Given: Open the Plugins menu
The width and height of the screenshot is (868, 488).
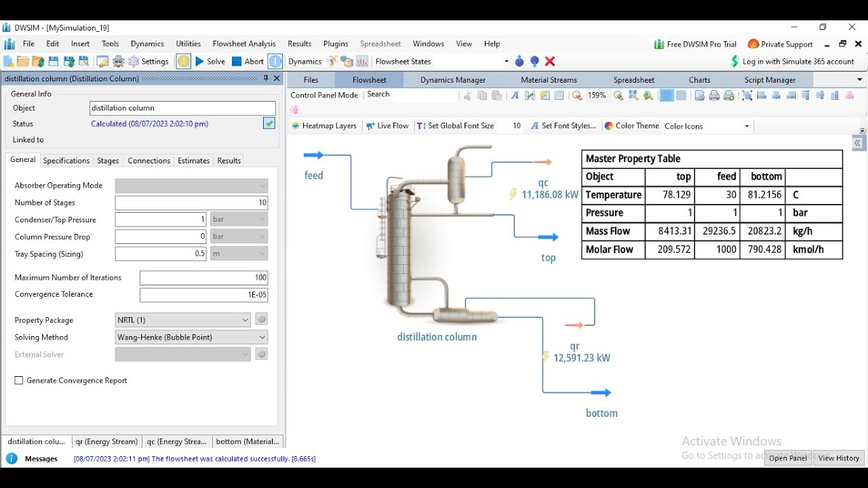Looking at the screenshot, I should pos(336,43).
